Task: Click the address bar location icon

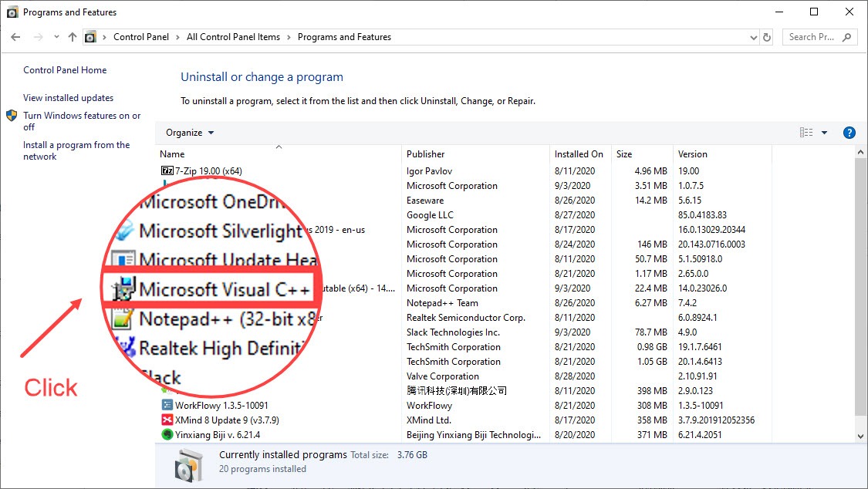Action: point(90,37)
